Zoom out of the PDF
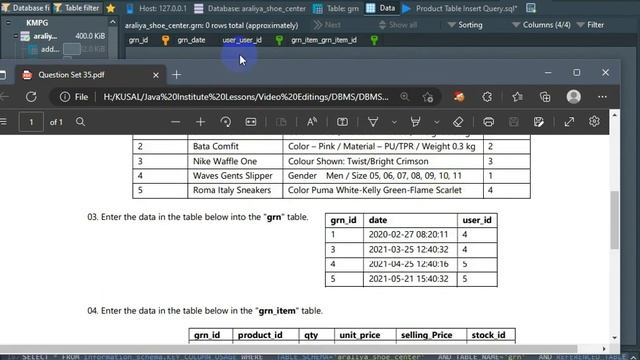The height and width of the screenshot is (360, 640). [176, 122]
